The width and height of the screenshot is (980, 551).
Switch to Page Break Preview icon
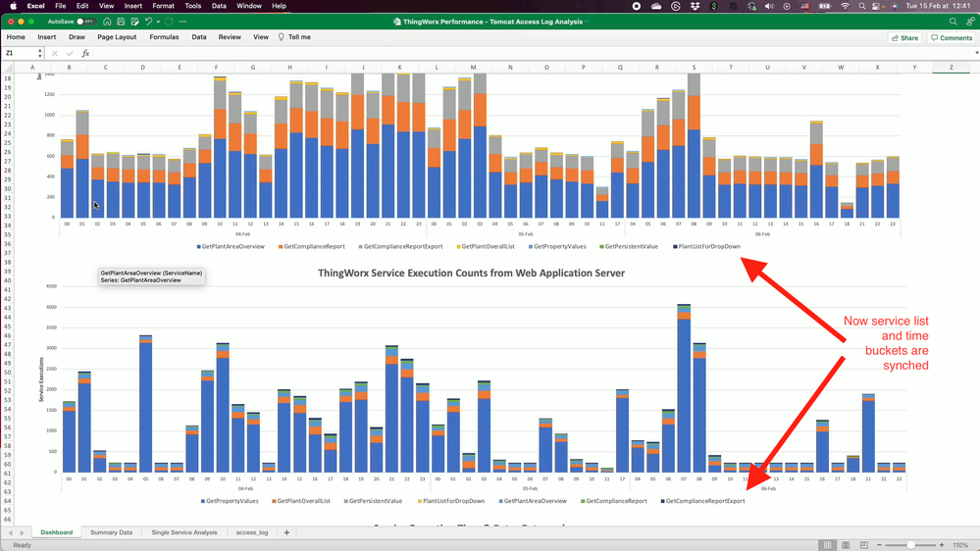[x=863, y=545]
